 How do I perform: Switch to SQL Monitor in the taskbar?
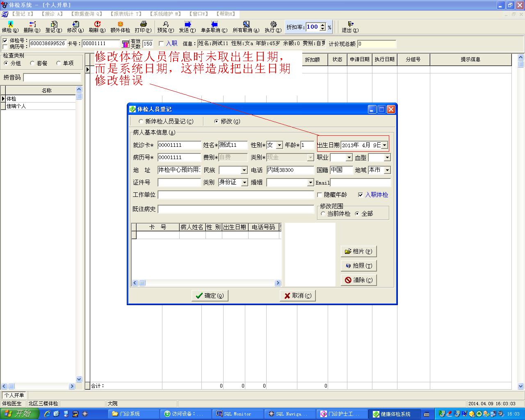(238, 414)
